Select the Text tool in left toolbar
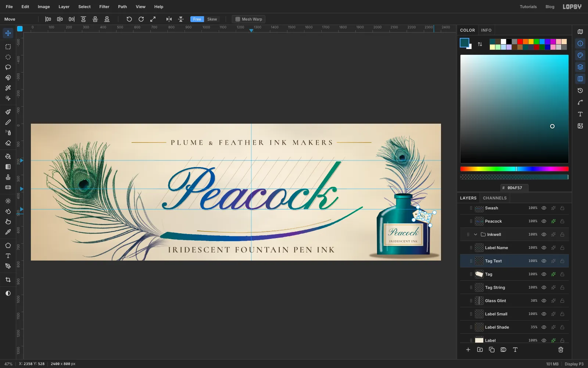 click(8, 256)
